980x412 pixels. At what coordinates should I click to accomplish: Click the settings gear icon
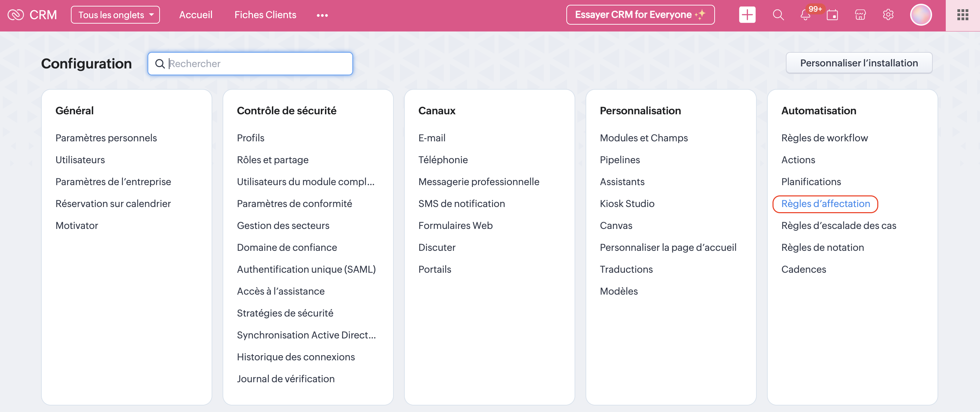(888, 15)
